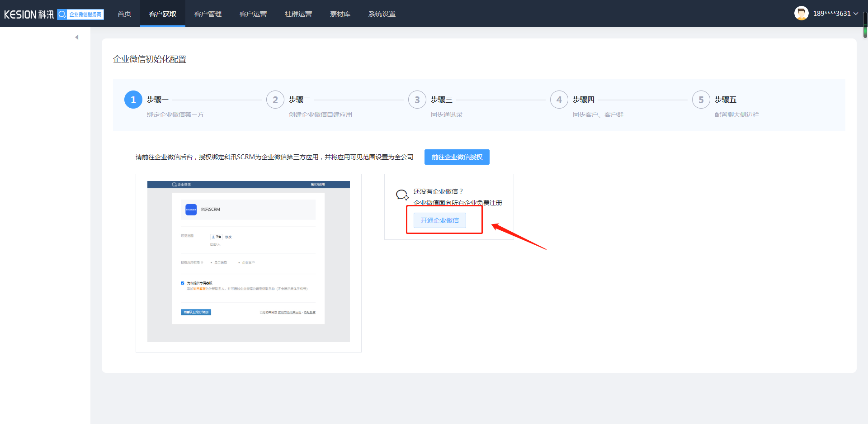The height and width of the screenshot is (424, 868).
Task: Click the 企业微信服务商 chat badge icon
Action: [61, 14]
